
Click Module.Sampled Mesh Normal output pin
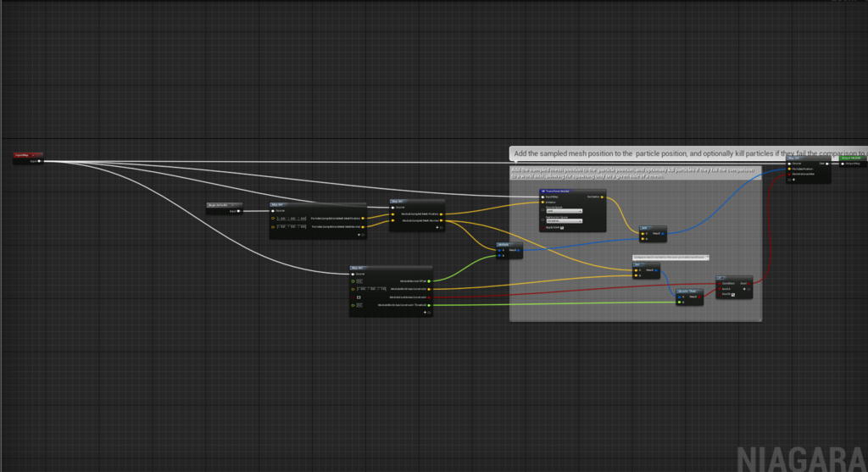(x=441, y=220)
